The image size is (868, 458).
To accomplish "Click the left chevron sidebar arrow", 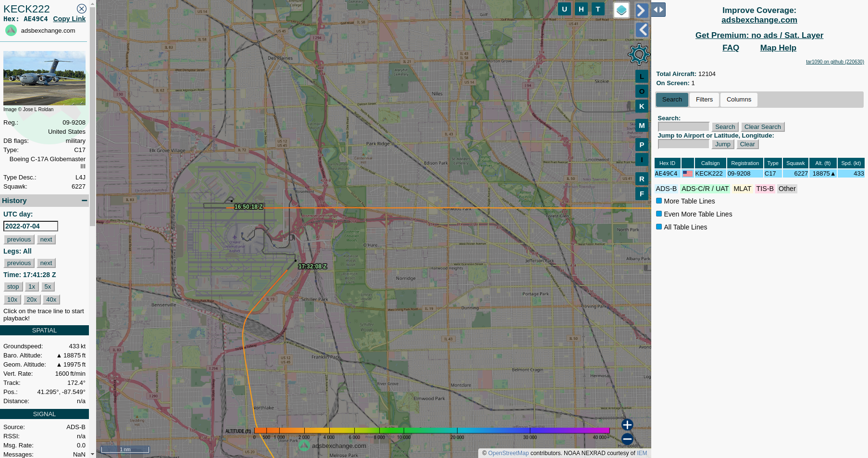I will coord(642,30).
